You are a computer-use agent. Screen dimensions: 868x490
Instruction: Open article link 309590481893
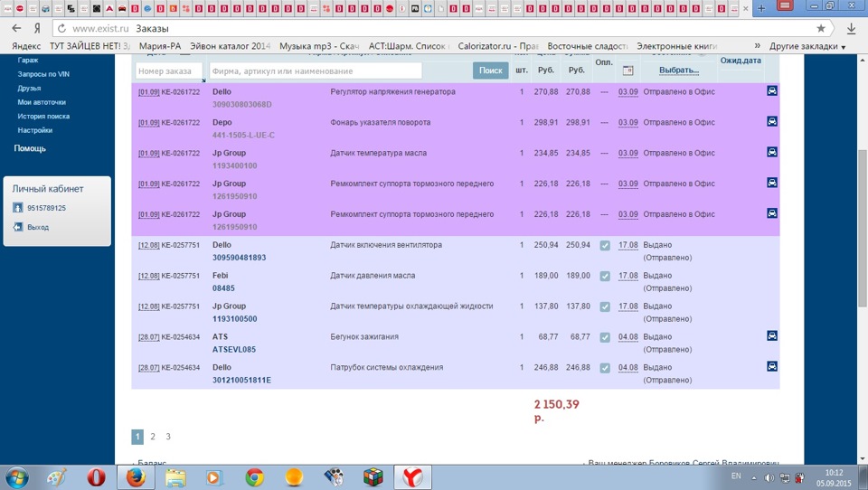[239, 258]
